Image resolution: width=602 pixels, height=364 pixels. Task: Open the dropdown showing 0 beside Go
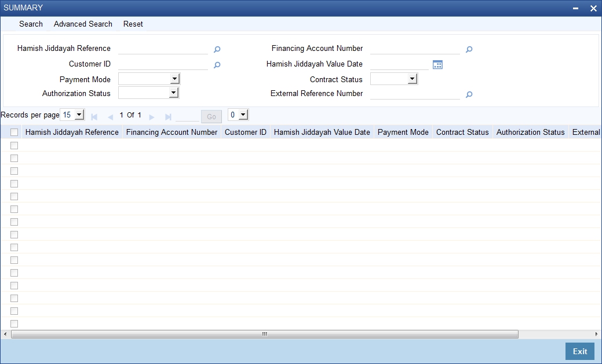click(238, 115)
